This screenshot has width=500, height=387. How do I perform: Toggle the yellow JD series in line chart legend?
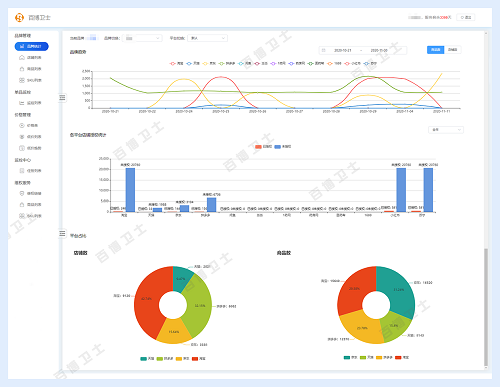[210, 63]
